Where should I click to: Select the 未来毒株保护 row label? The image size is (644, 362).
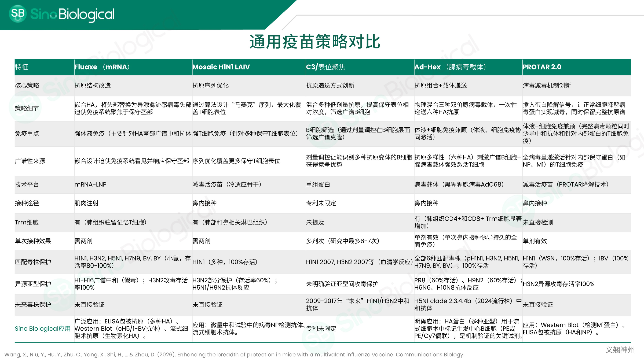tap(33, 305)
